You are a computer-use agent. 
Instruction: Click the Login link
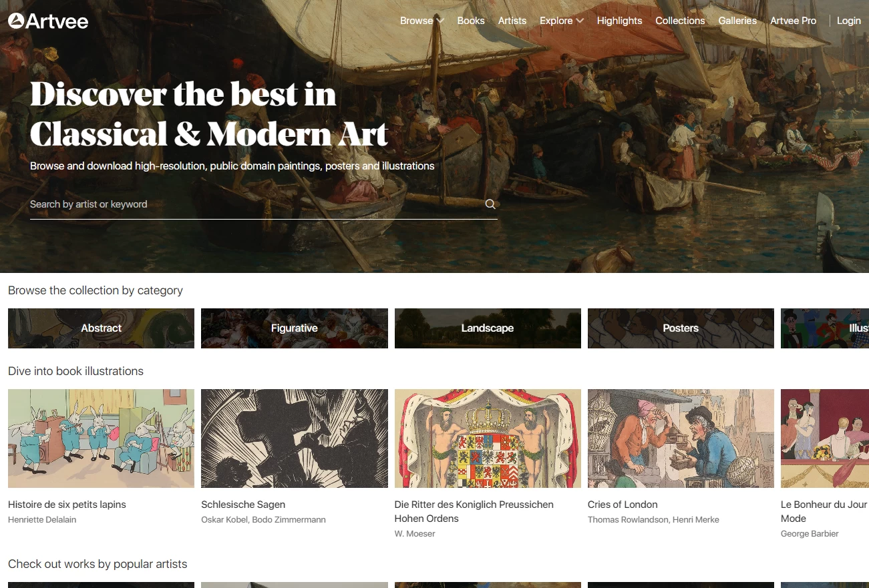(849, 21)
